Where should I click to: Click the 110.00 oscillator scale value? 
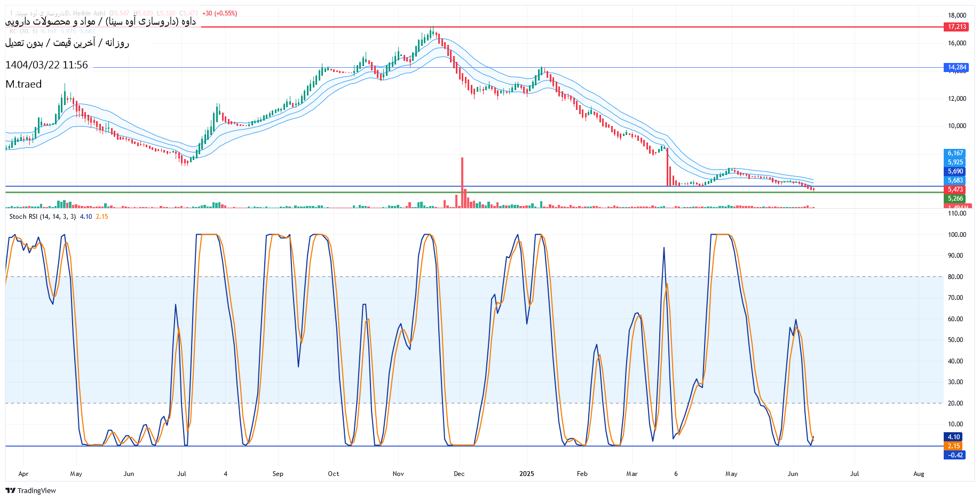pos(957,213)
